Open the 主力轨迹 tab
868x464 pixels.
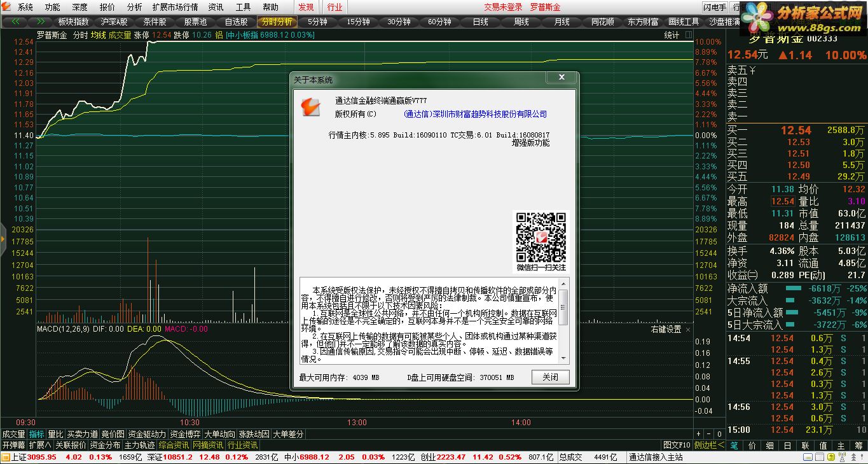click(140, 445)
